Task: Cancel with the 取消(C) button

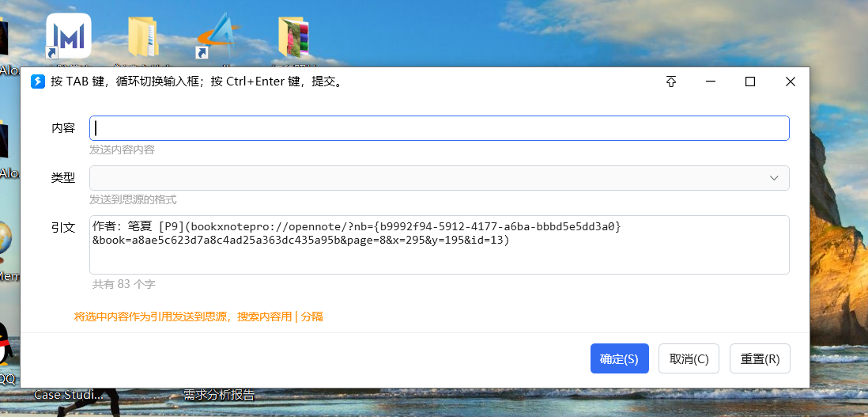Action: 689,359
